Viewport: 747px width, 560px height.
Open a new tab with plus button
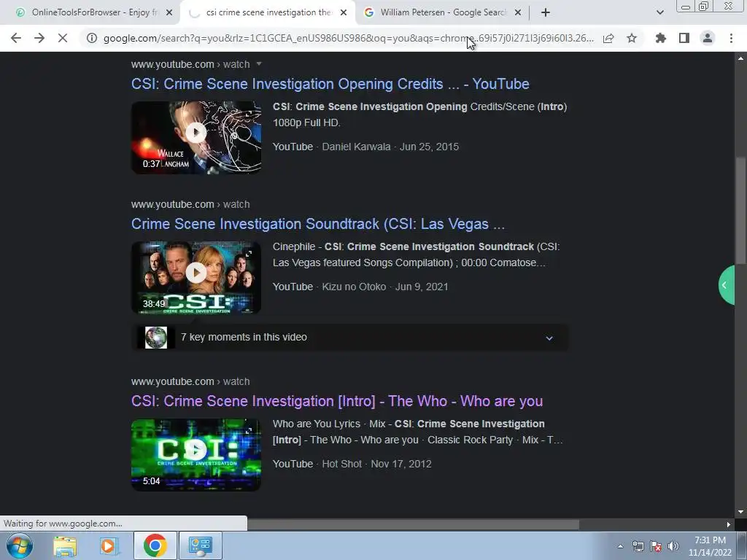(546, 12)
